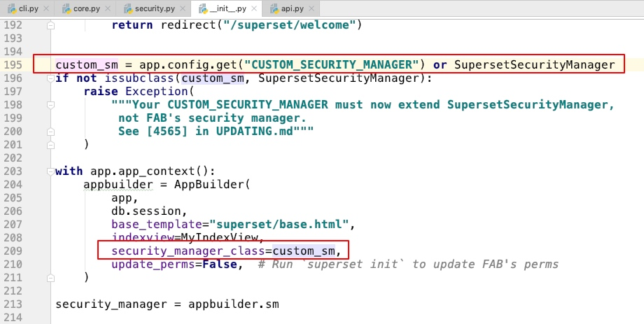Select the __init__.py tab
Screen dimensions: 644x324
[225, 8]
